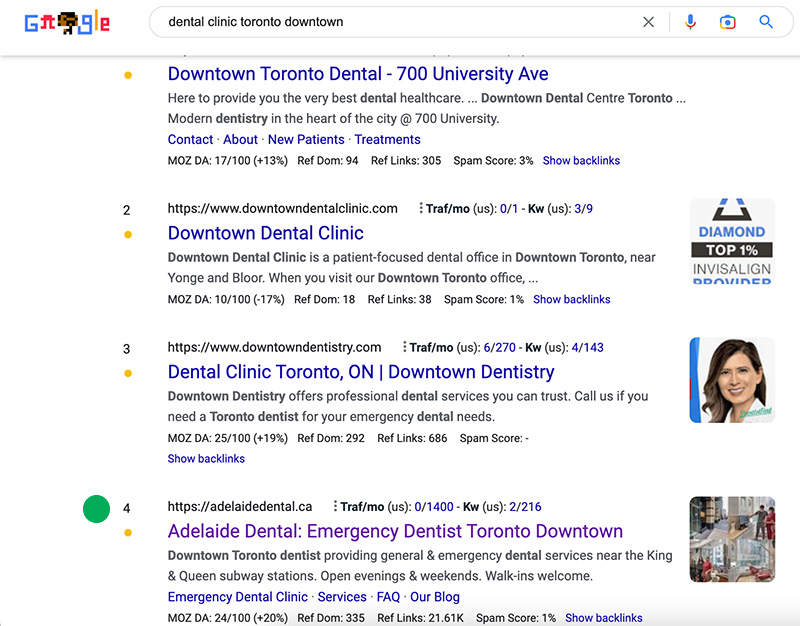This screenshot has height=626, width=800.
Task: Click the keyword count 2/216 for adelaidedental.ca
Action: pos(525,507)
